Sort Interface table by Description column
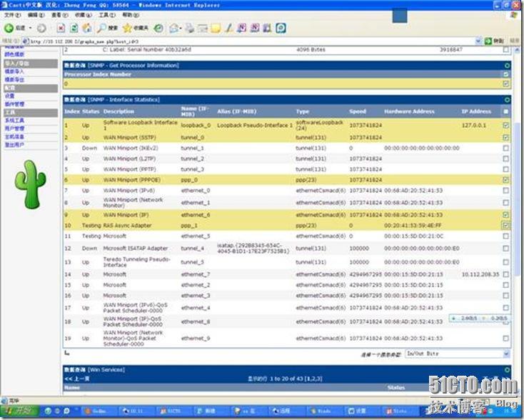Screen dimensions: 524x420 click(x=119, y=111)
